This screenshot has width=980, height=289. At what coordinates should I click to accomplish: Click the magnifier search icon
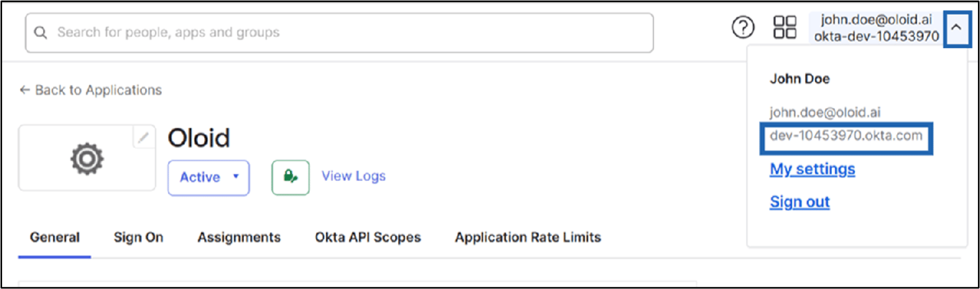point(41,33)
